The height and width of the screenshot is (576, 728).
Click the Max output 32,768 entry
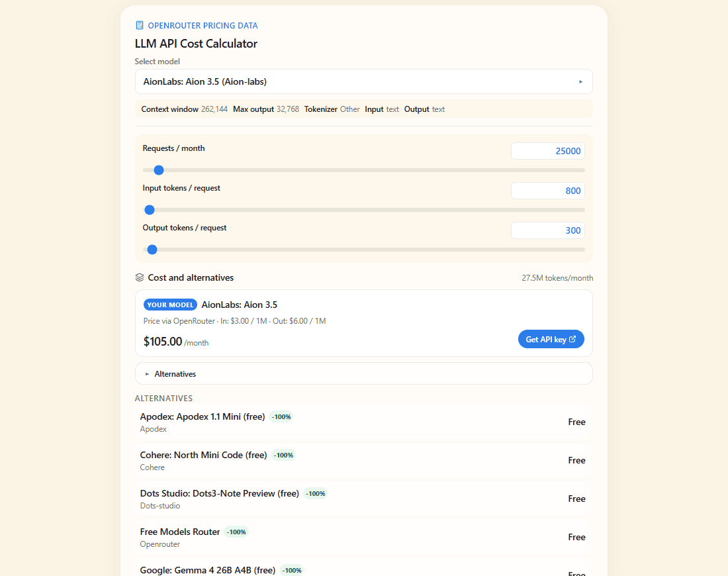coord(266,109)
